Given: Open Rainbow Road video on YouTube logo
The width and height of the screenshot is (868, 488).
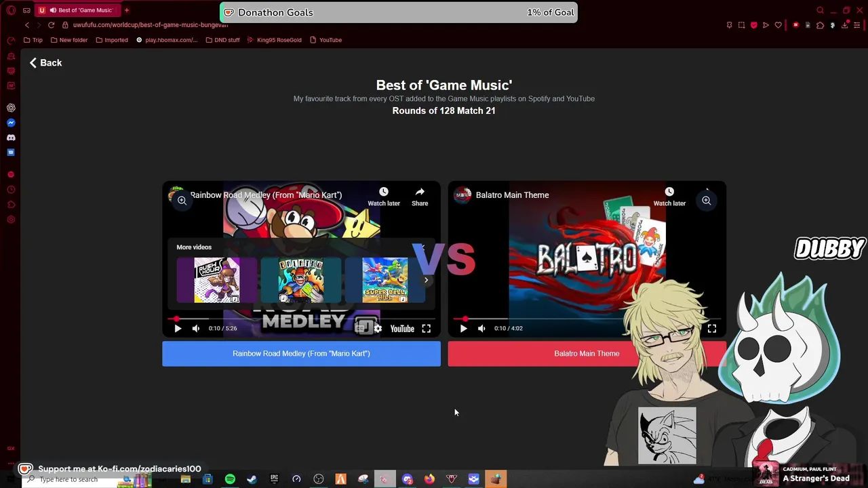Looking at the screenshot, I should [402, 329].
